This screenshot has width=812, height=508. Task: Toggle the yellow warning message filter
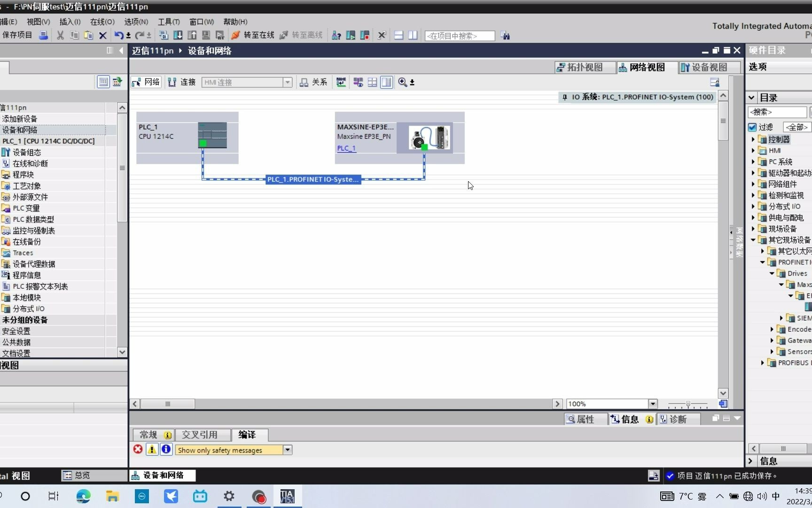click(152, 449)
